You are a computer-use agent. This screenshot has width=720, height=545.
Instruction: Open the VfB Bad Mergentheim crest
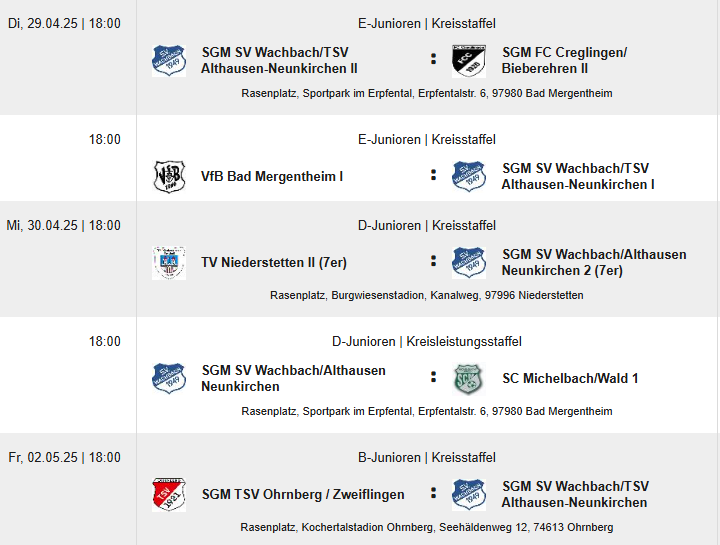(x=169, y=176)
